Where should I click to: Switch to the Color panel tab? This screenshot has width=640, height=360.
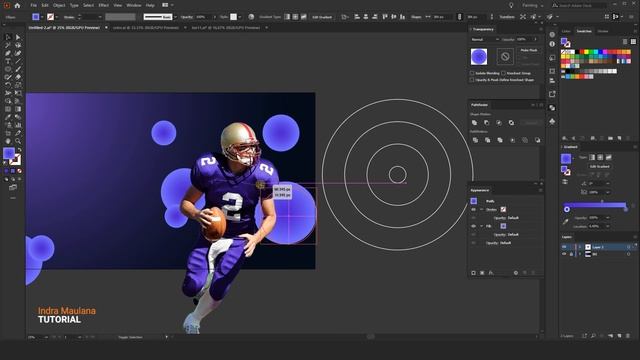(566, 31)
